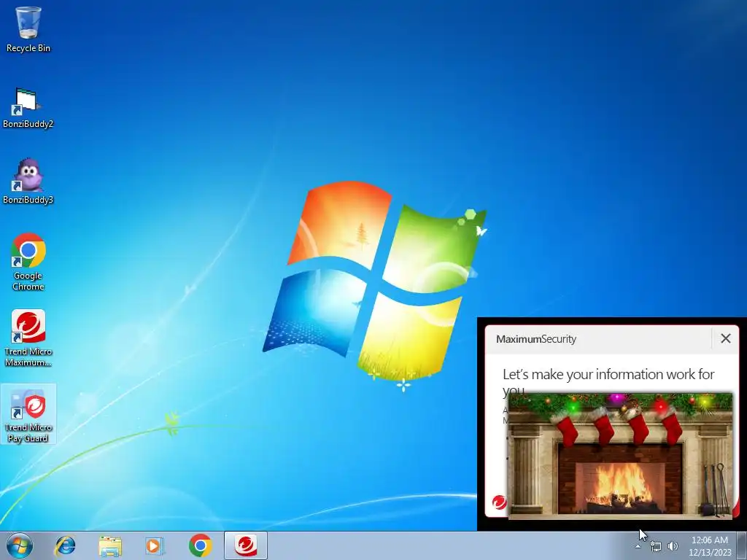Launch Internet Explorer from the taskbar
747x560 pixels.
point(65,545)
